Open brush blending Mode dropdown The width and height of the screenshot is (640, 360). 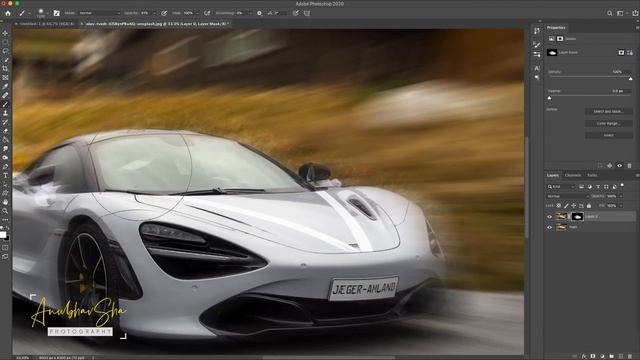99,13
